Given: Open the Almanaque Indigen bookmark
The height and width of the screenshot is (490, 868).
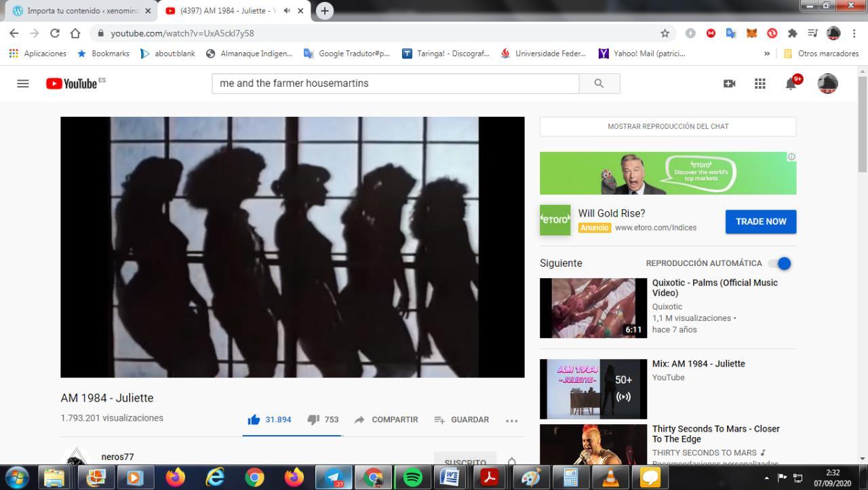Looking at the screenshot, I should (x=249, y=54).
